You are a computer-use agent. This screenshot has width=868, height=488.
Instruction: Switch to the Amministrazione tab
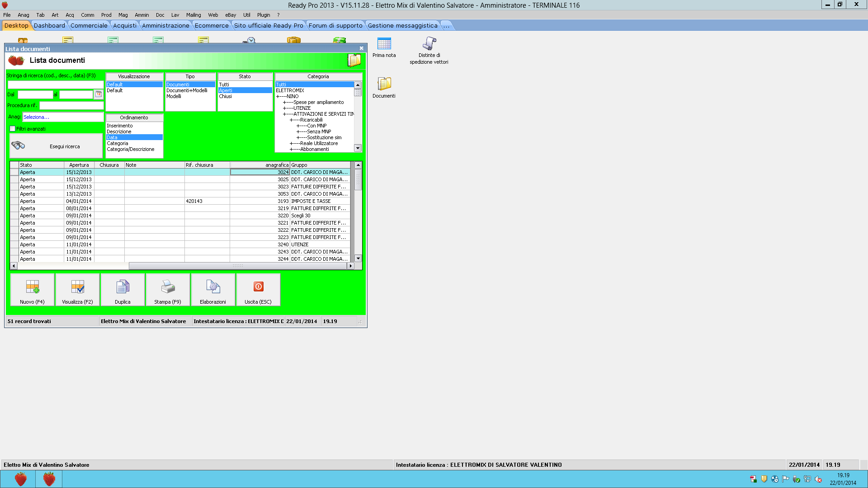165,26
